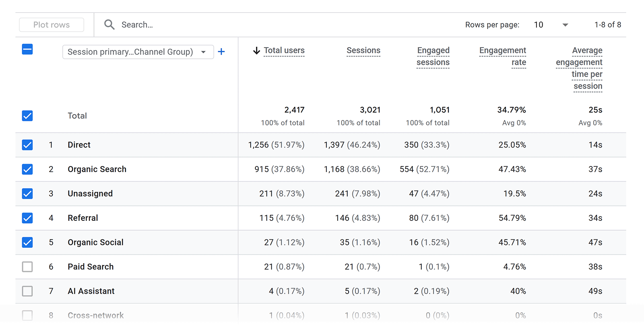Click the 34.79% total engagement rate

tap(512, 110)
